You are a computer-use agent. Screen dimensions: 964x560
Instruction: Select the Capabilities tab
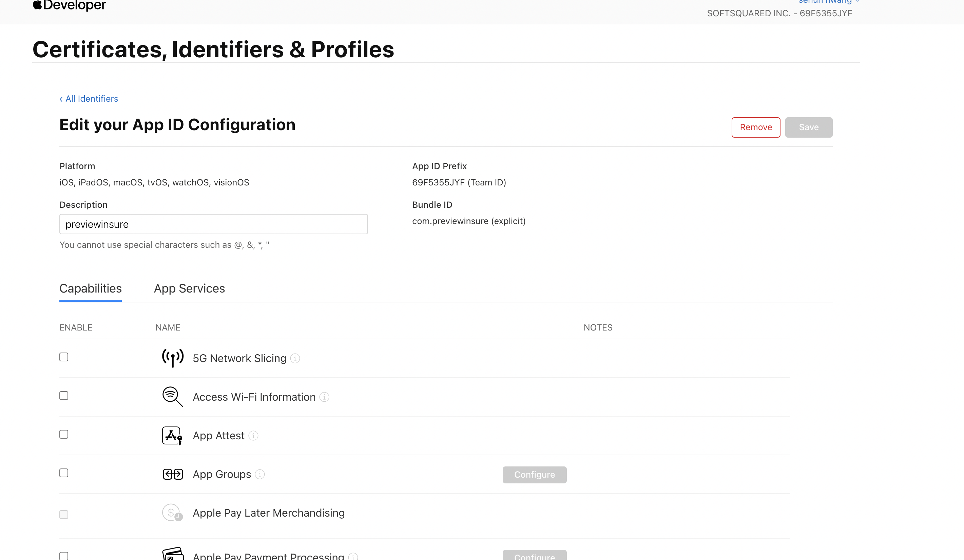point(90,288)
